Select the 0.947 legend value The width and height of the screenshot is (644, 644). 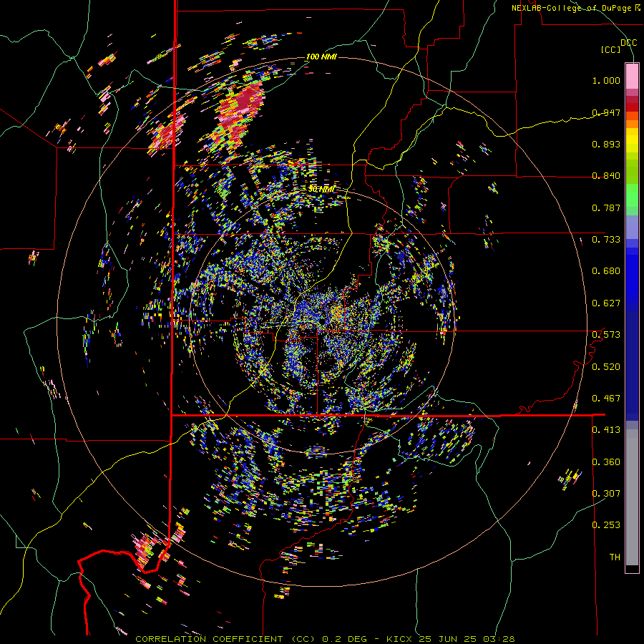point(606,112)
